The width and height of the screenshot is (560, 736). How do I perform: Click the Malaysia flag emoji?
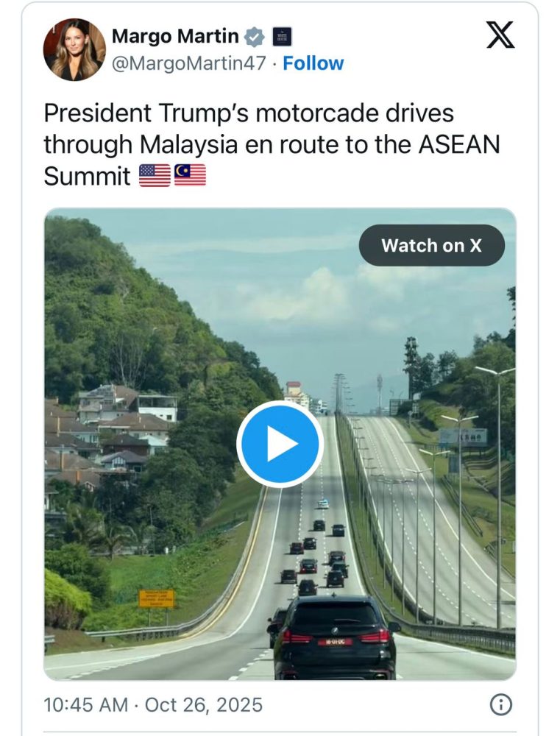tap(190, 175)
